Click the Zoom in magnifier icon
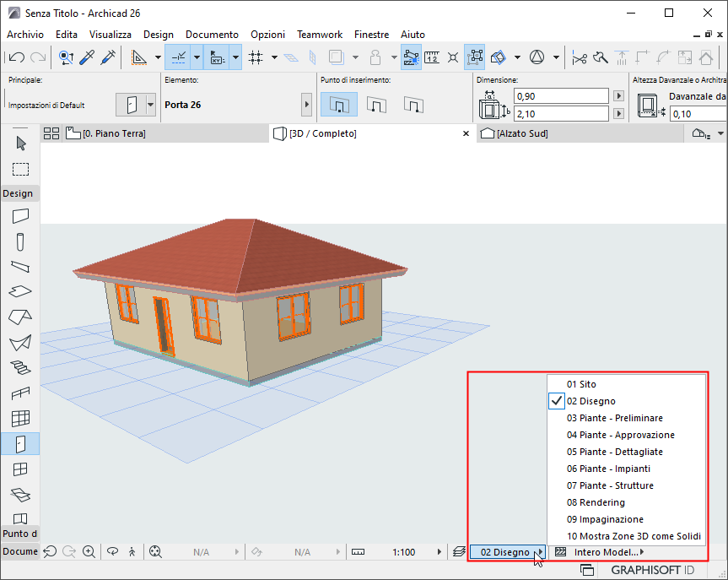 coord(89,552)
